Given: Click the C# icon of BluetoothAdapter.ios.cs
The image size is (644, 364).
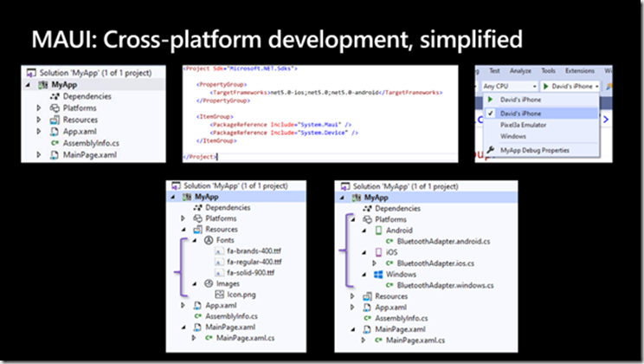Looking at the screenshot, I should pyautogui.click(x=390, y=263).
